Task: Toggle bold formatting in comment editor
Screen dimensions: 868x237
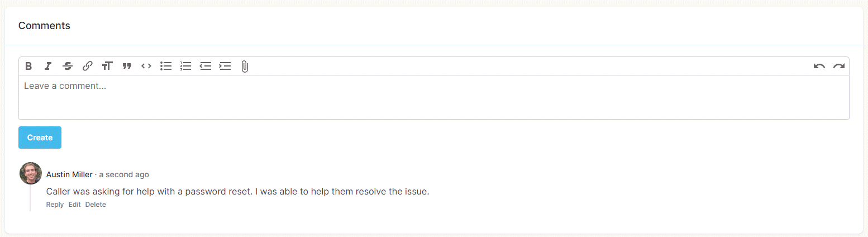Action: [28, 66]
